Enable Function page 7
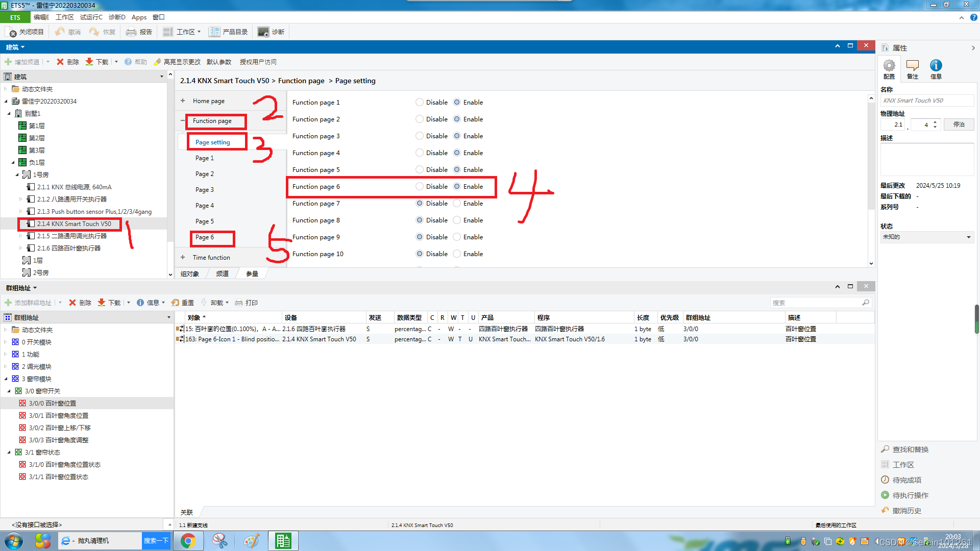 click(x=457, y=204)
